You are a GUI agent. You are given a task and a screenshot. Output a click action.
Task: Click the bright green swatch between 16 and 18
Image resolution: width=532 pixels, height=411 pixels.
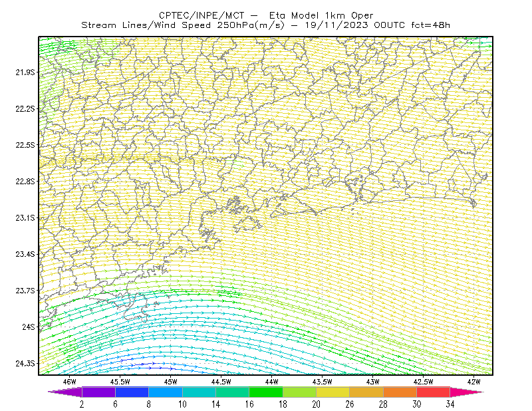point(266,392)
